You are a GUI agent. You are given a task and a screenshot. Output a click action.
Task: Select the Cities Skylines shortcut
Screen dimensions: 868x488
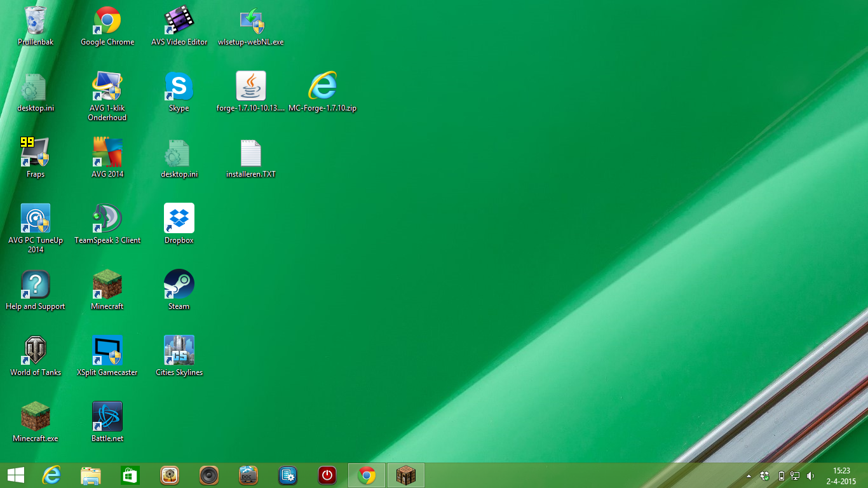point(179,356)
